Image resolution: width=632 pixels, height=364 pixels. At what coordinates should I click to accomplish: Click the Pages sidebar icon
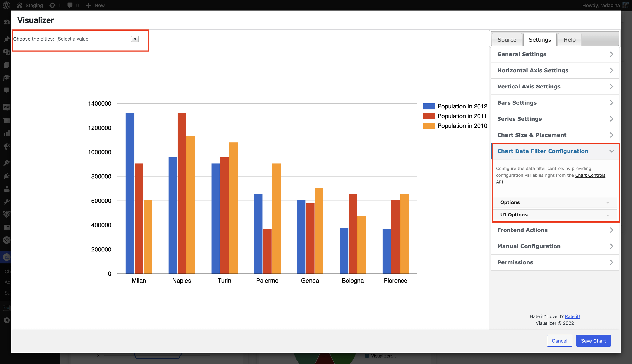pos(7,65)
